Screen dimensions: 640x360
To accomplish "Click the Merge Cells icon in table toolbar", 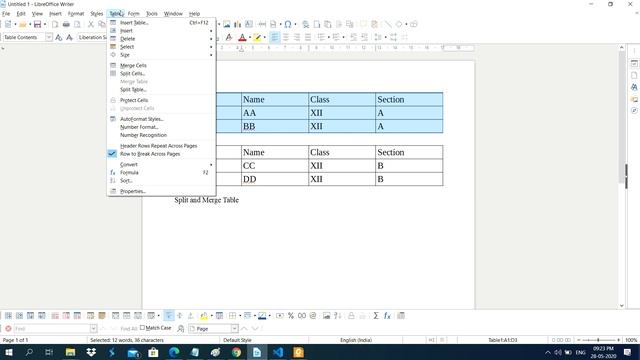I will tap(116, 316).
